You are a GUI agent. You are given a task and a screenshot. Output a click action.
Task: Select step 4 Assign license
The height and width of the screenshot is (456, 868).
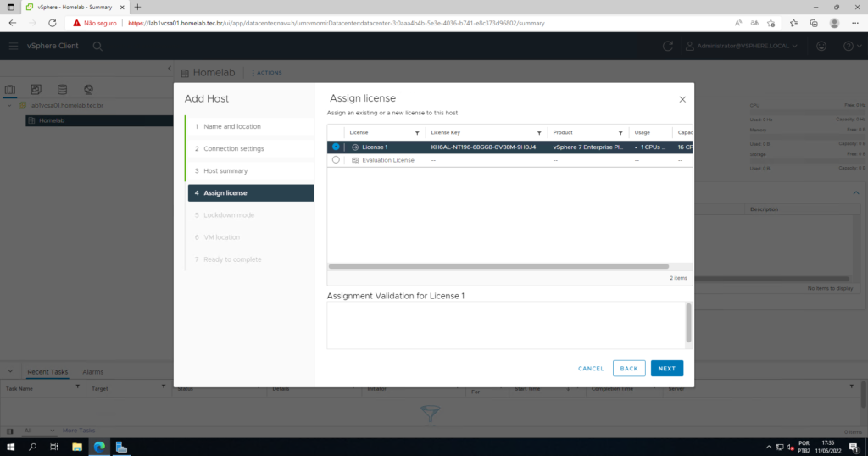pyautogui.click(x=251, y=193)
